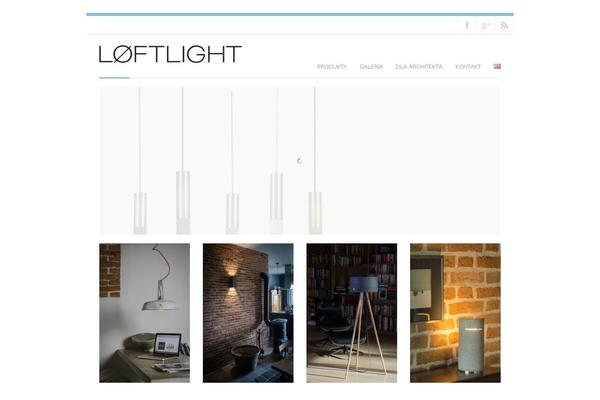Click the LOFTLIGHT logo
600x400 pixels.
170,54
